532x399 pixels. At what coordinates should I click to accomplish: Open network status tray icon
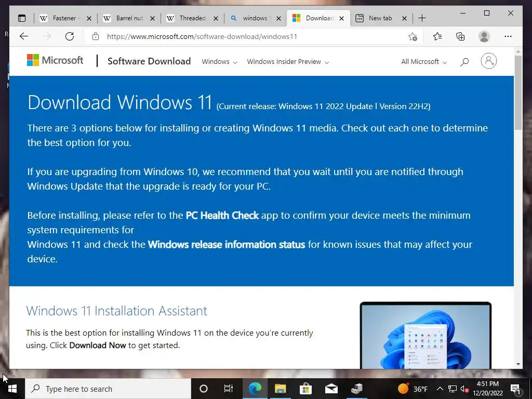pyautogui.click(x=453, y=389)
